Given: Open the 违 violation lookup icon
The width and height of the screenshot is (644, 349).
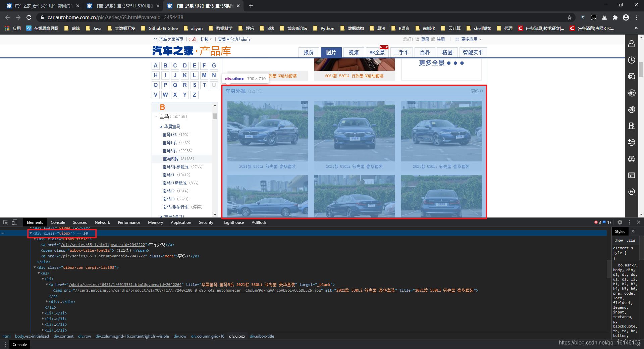Looking at the screenshot, I should (x=632, y=192).
